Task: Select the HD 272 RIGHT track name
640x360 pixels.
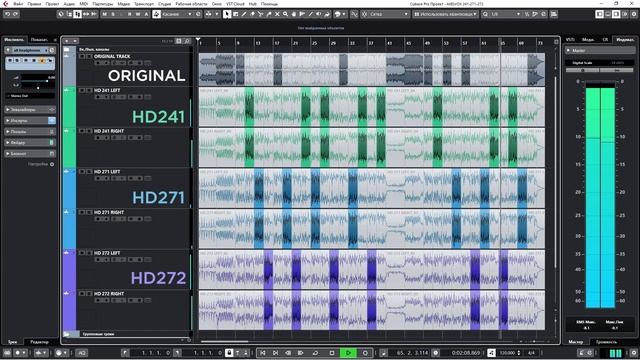Action: tap(109, 293)
